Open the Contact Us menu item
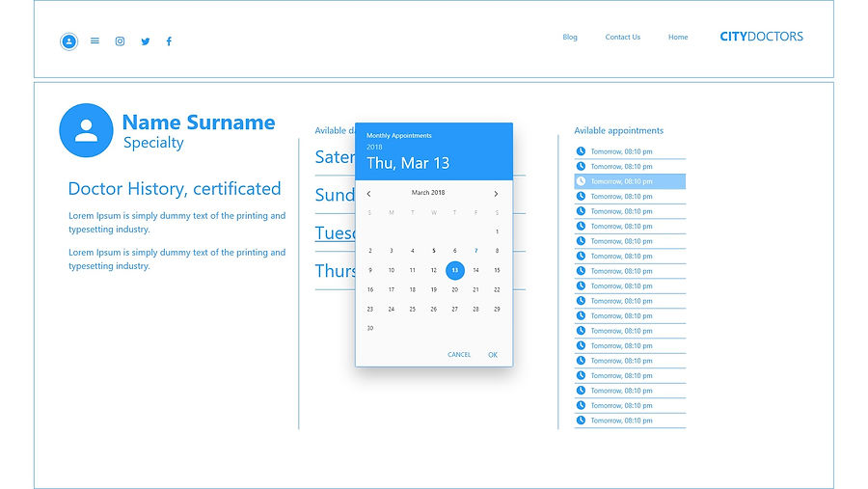Screen dimensions: 868x489 coord(622,37)
